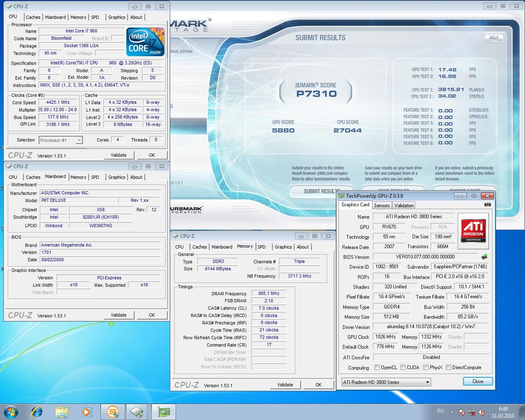Open the Windows Start menu orb
This screenshot has height=420, width=525.
(x=11, y=411)
